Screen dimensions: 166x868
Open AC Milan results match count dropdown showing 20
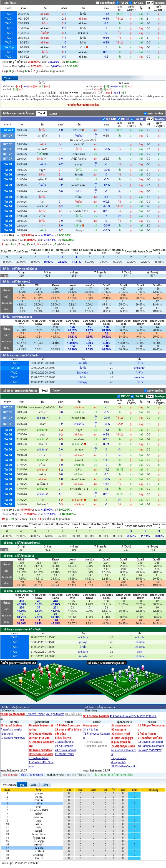click(149, 396)
